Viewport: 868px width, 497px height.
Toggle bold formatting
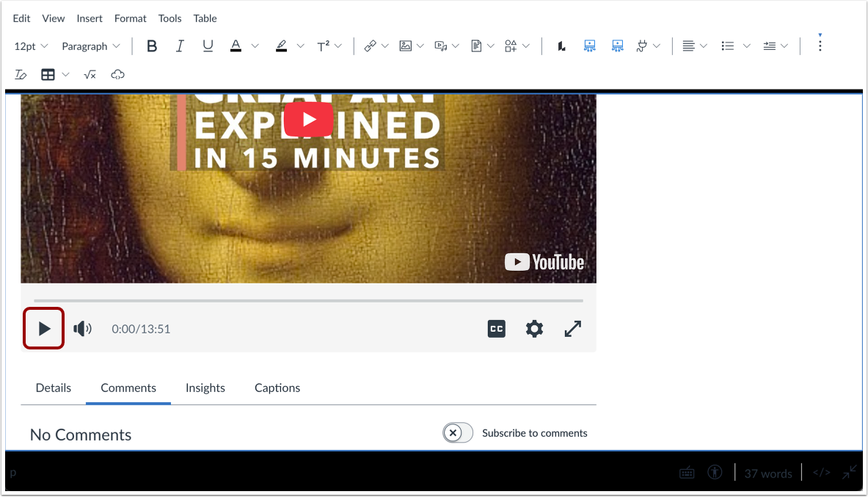[152, 46]
